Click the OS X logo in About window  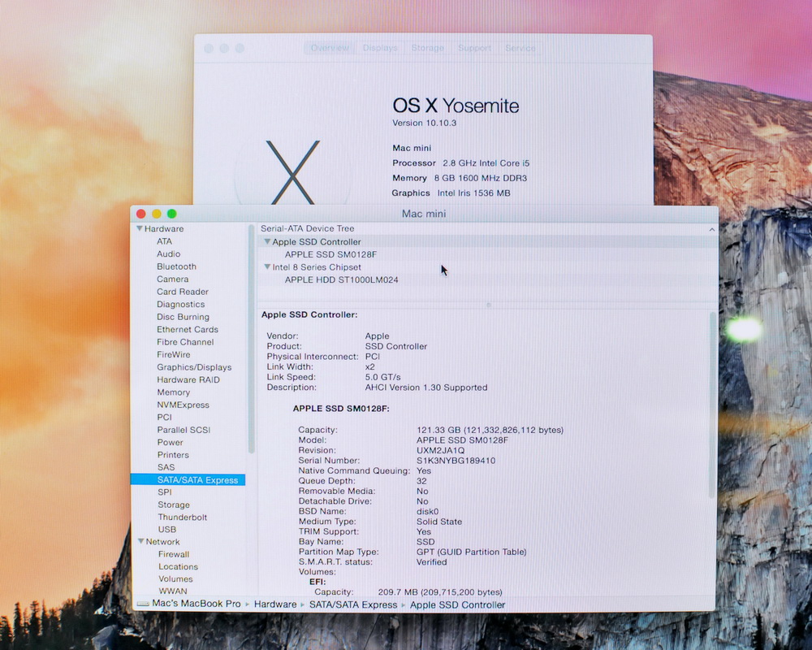pos(292,172)
